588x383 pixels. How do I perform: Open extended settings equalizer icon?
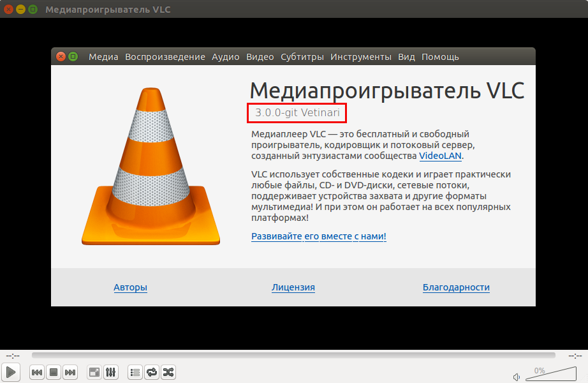[110, 372]
